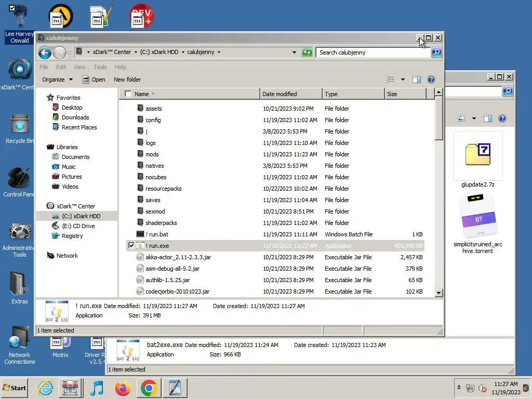This screenshot has height=399, width=532.
Task: Open the Edit menu
Action: click(x=61, y=67)
